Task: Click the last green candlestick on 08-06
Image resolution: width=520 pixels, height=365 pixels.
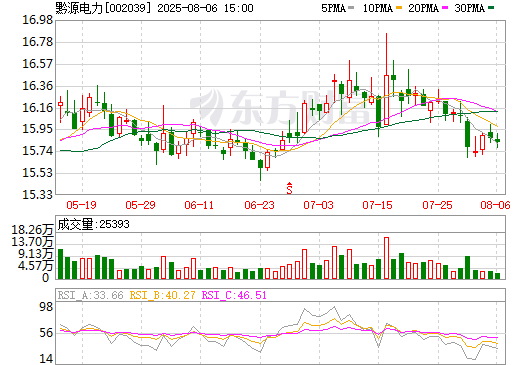Action: (x=497, y=141)
